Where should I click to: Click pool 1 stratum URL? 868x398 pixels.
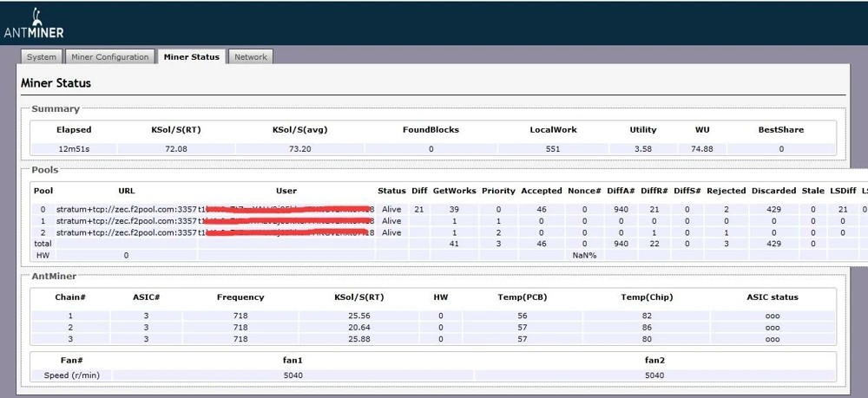tap(127, 221)
